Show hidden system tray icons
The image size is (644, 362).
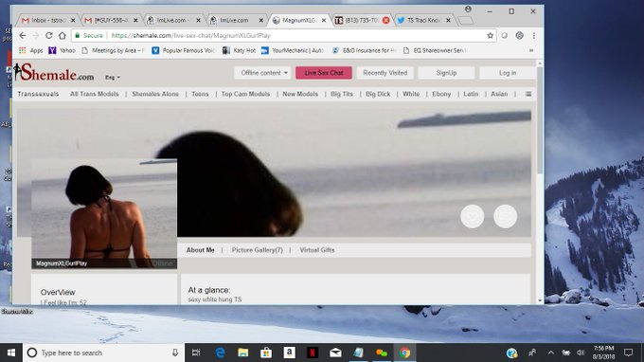(551, 353)
